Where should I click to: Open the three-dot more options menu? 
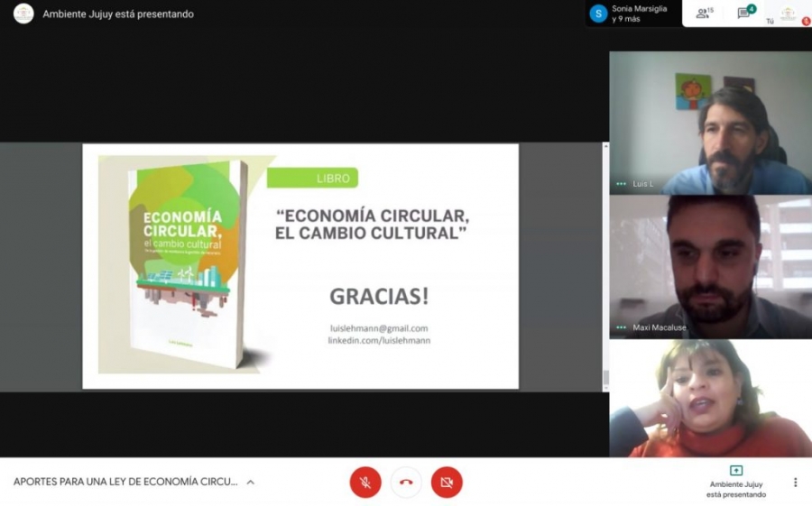795,483
